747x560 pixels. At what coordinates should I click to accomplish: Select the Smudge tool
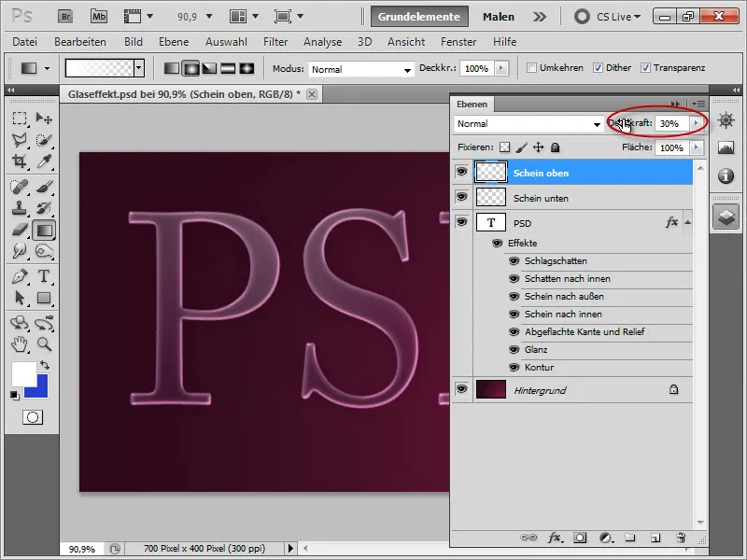click(x=20, y=251)
